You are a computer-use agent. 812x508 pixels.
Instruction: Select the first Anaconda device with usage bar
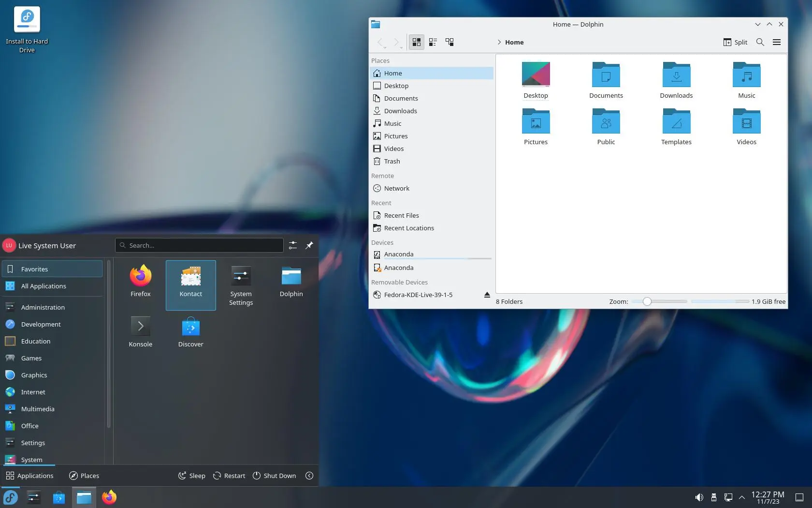click(x=432, y=254)
